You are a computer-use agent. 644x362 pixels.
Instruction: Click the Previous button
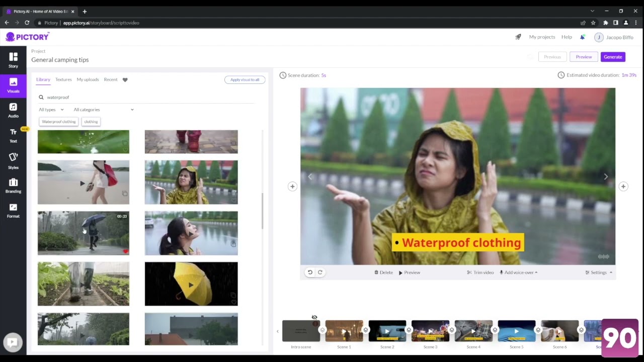tap(552, 57)
